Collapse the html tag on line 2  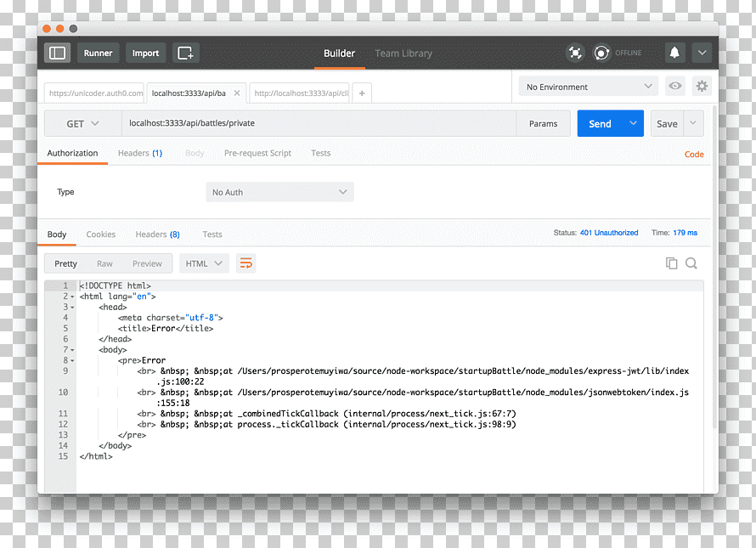[x=72, y=297]
